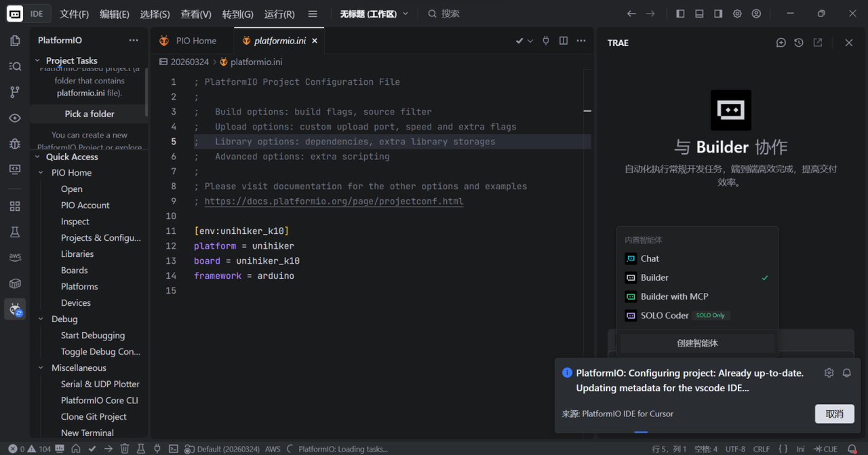Click the PlatformIO Clean trash icon in status bar
This screenshot has width=868, height=455.
point(125,449)
